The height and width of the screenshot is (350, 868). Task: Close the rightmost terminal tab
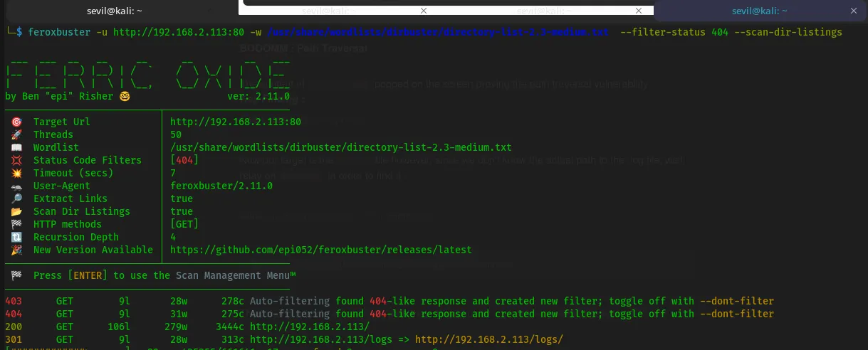click(x=854, y=11)
